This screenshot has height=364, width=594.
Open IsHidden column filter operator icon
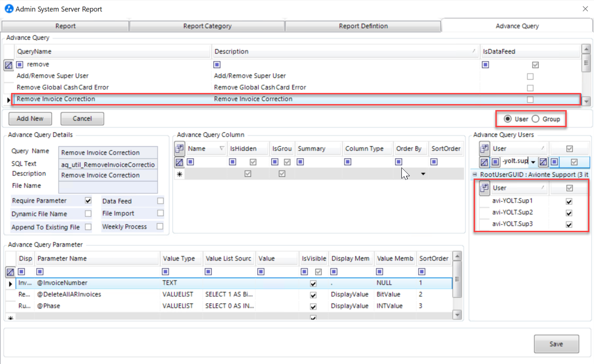pos(232,162)
